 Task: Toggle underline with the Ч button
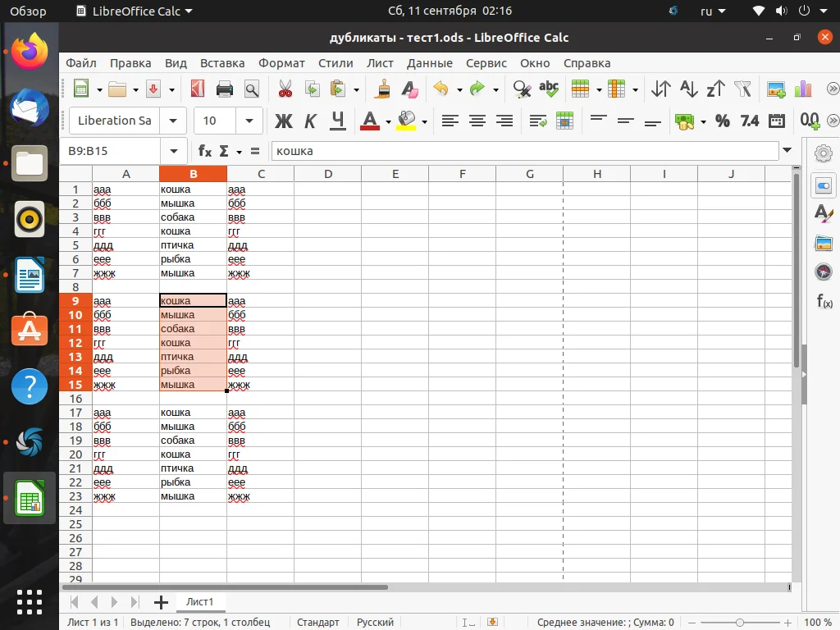coord(336,121)
